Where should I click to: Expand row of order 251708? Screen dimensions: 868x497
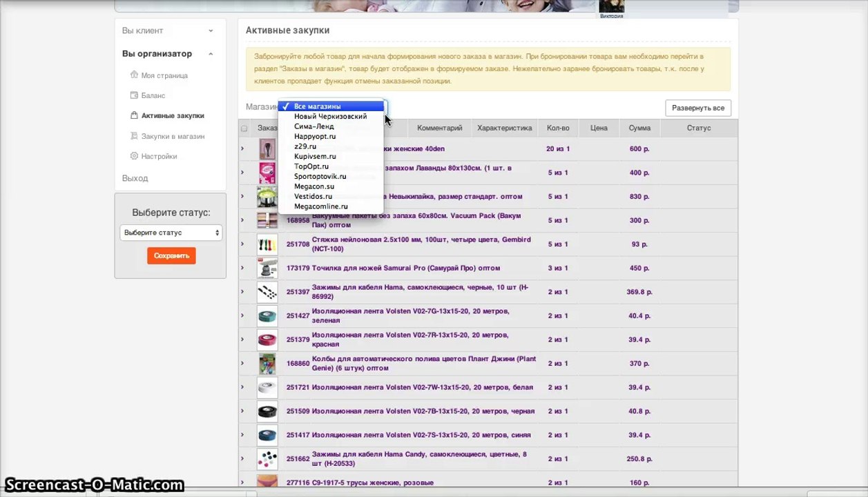point(242,244)
